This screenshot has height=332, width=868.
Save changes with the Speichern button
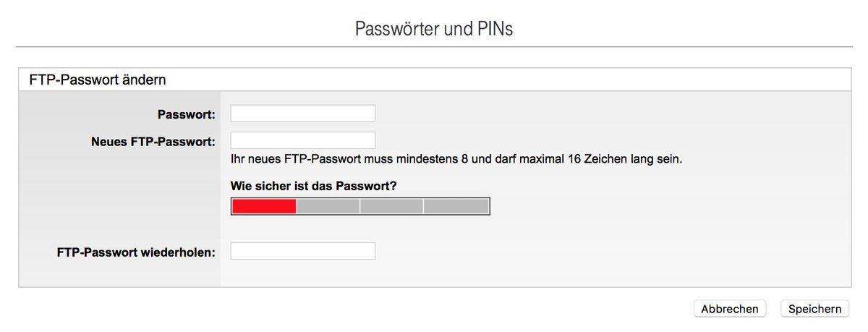[814, 309]
